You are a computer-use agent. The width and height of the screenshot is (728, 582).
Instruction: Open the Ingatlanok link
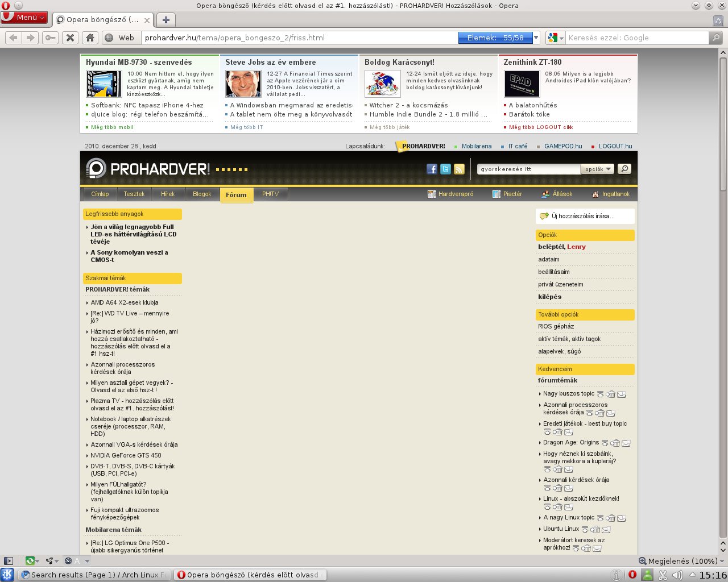[x=611, y=194]
